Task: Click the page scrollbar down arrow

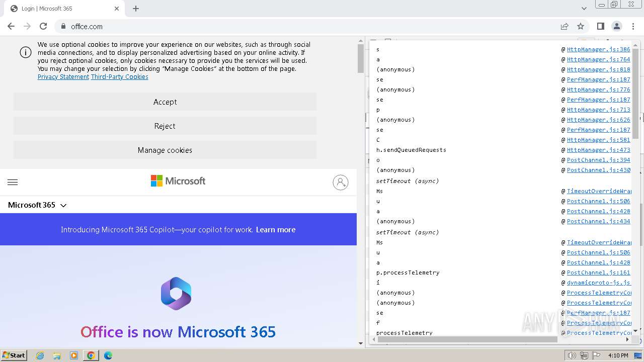Action: click(360, 343)
